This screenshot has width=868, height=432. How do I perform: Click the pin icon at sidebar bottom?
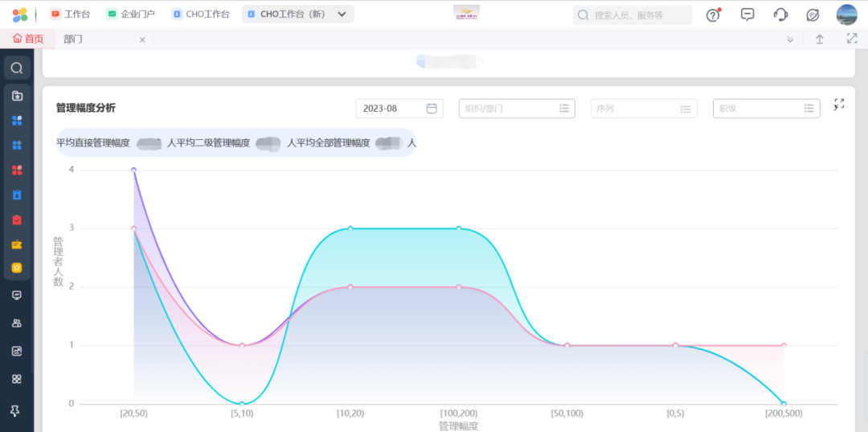[16, 410]
